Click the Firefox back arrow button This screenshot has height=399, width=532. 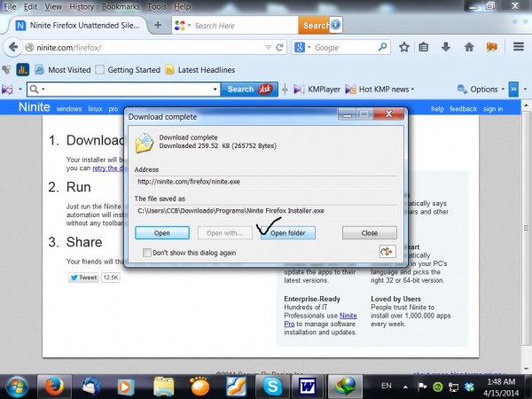pos(13,47)
